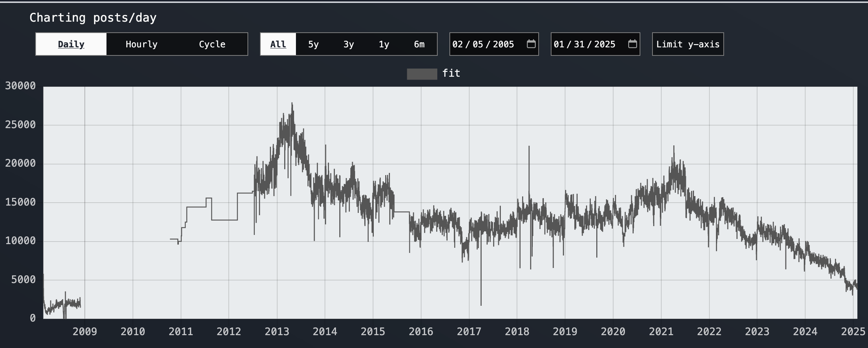
Task: Select the Daily view mode
Action: [71, 44]
